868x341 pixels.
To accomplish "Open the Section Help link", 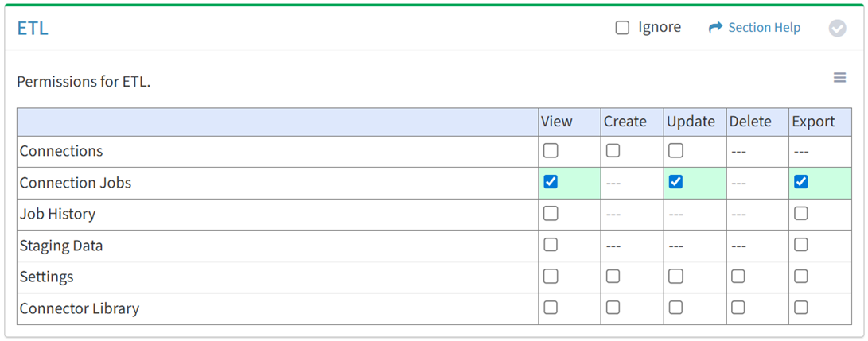I will point(764,28).
